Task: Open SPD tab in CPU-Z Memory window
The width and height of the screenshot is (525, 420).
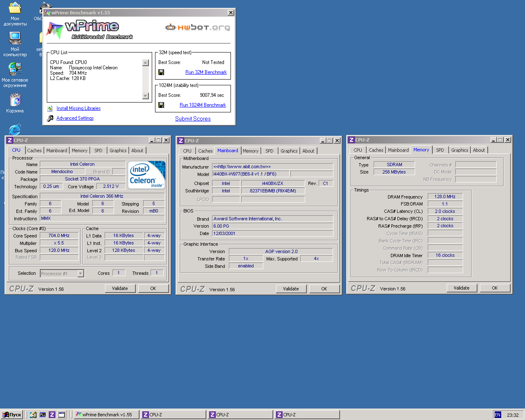Action: click(x=440, y=150)
